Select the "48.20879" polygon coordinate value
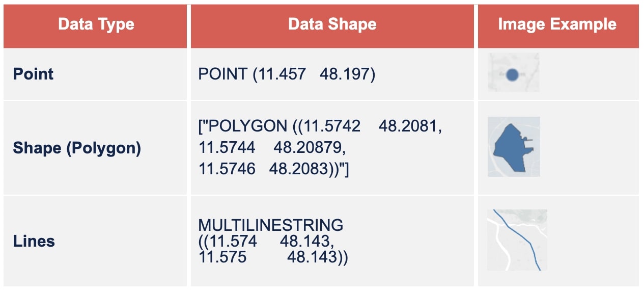Screen dimensions: 644x291 307,148
